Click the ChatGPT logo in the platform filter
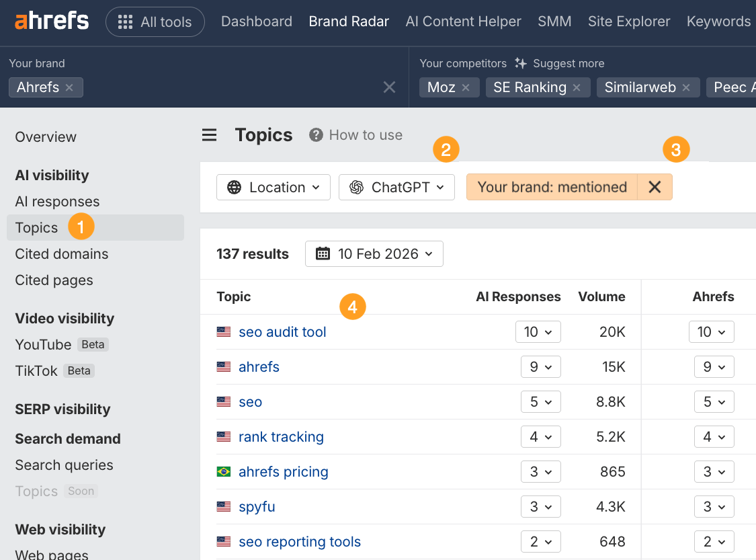This screenshot has height=560, width=756. tap(357, 187)
